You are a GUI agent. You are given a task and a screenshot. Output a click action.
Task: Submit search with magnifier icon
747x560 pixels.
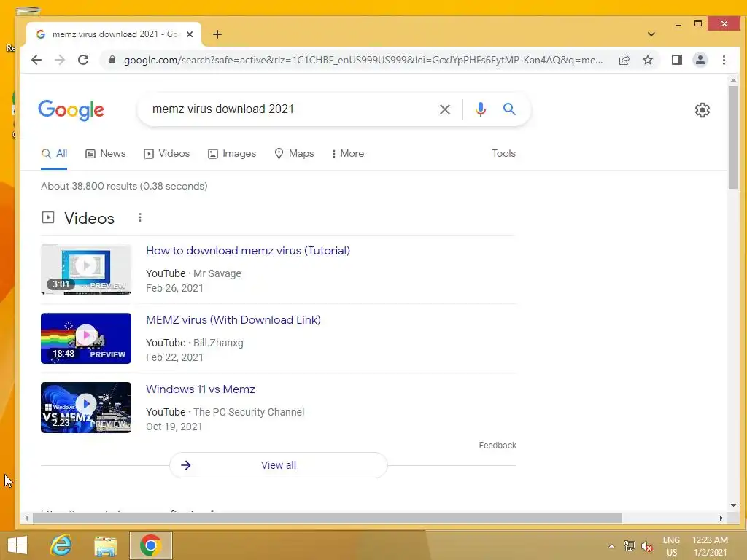click(x=509, y=109)
